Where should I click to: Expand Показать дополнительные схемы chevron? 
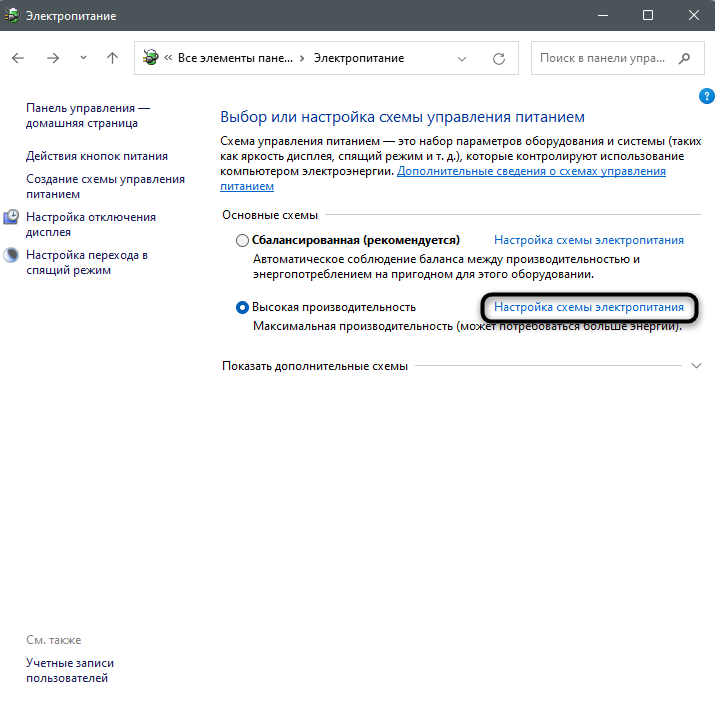[696, 366]
